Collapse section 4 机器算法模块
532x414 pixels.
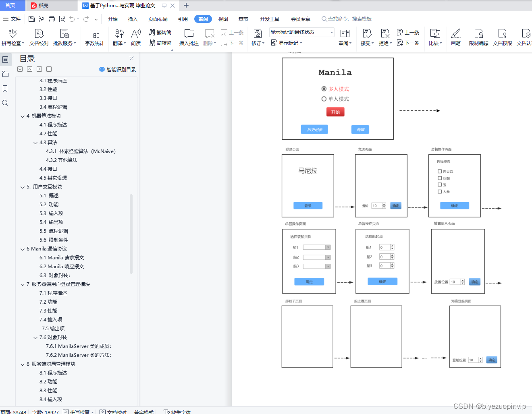23,116
